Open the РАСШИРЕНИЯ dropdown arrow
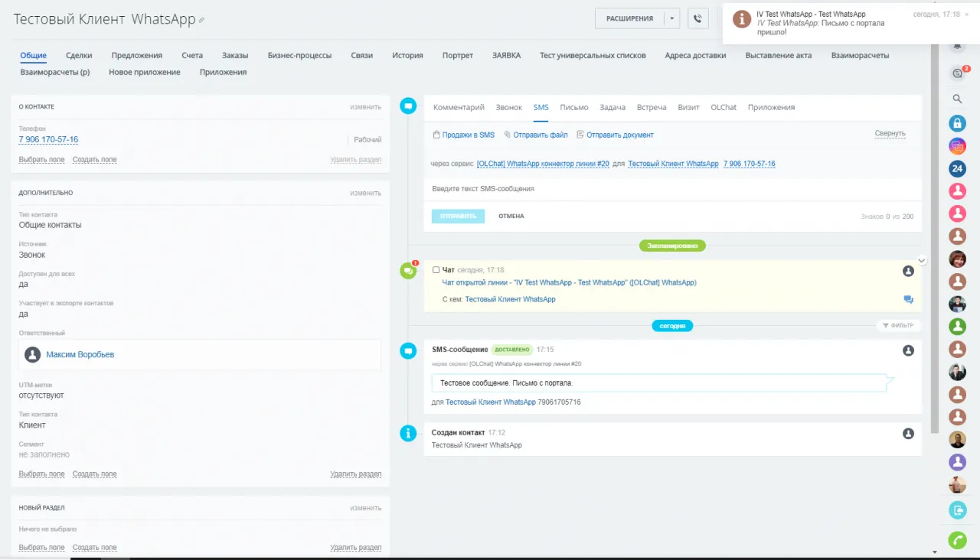 (x=671, y=18)
